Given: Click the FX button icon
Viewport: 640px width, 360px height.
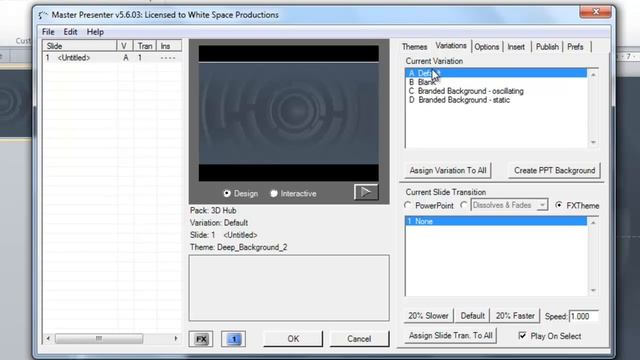Looking at the screenshot, I should point(201,339).
